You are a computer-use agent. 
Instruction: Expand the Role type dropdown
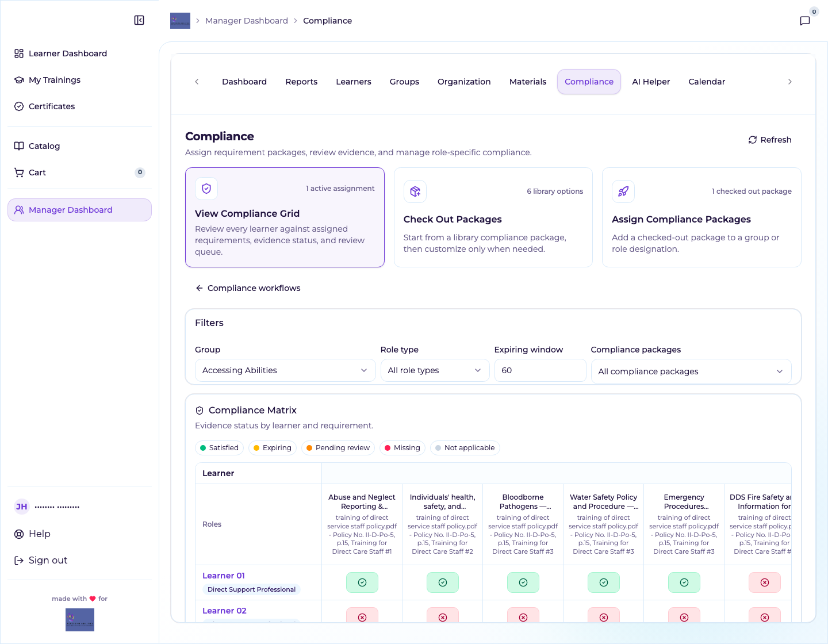(x=435, y=370)
